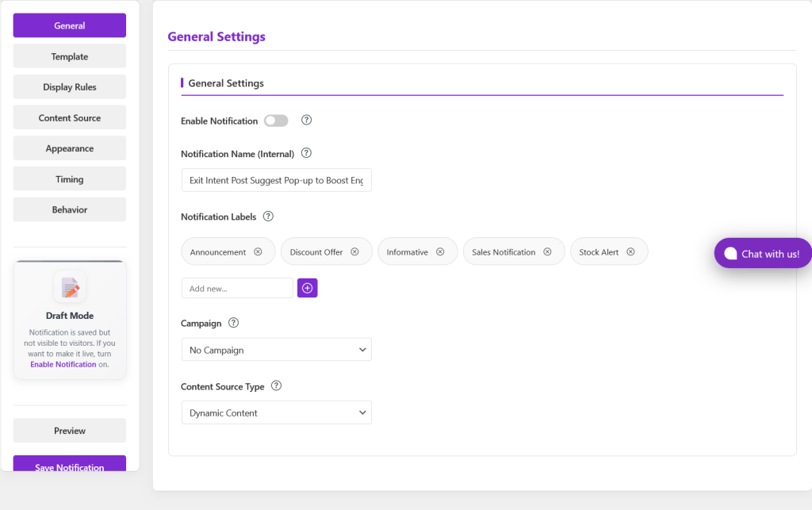The width and height of the screenshot is (812, 510).
Task: Remove the Discount Offer label
Action: coord(354,251)
